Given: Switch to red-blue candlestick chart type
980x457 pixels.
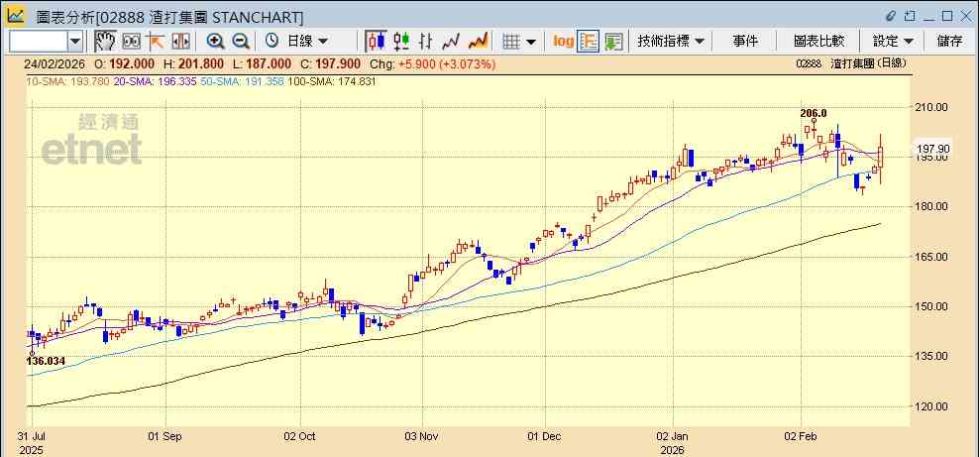Looking at the screenshot, I should pos(377,42).
